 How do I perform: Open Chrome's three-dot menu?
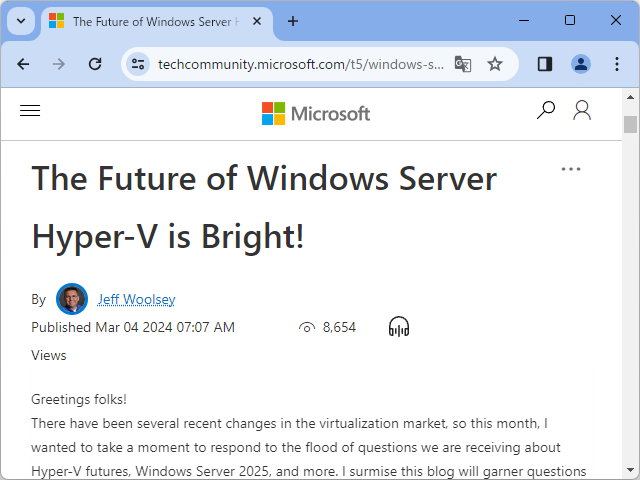pyautogui.click(x=616, y=64)
